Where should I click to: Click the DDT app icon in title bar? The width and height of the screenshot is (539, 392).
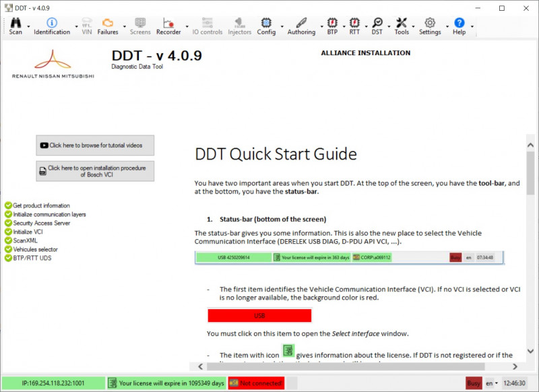(x=8, y=8)
